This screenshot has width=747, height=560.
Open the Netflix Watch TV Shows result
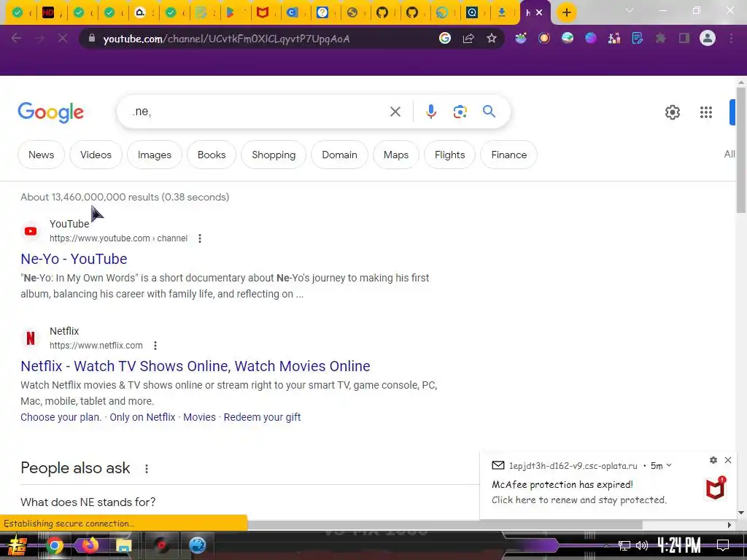pos(196,366)
